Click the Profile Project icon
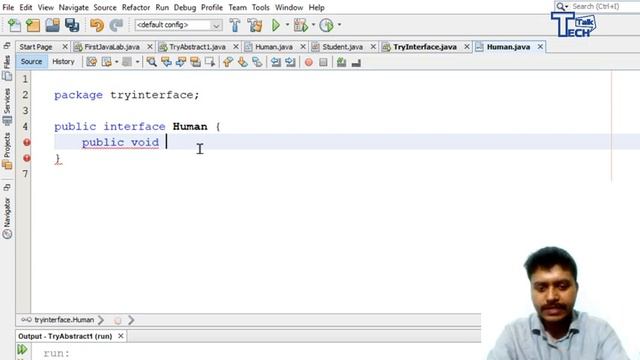 [x=327, y=25]
